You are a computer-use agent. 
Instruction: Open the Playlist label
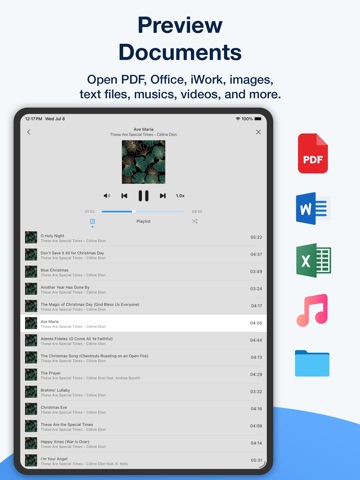coord(144,221)
